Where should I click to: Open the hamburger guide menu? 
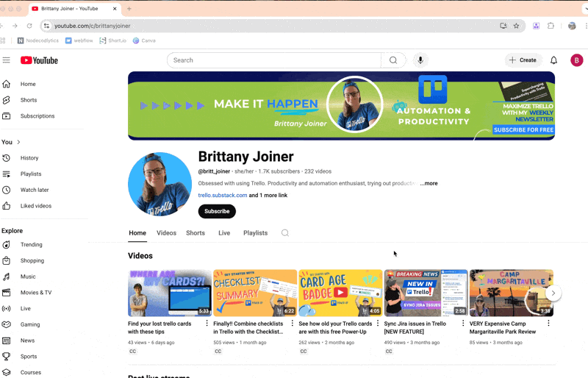[x=7, y=60]
